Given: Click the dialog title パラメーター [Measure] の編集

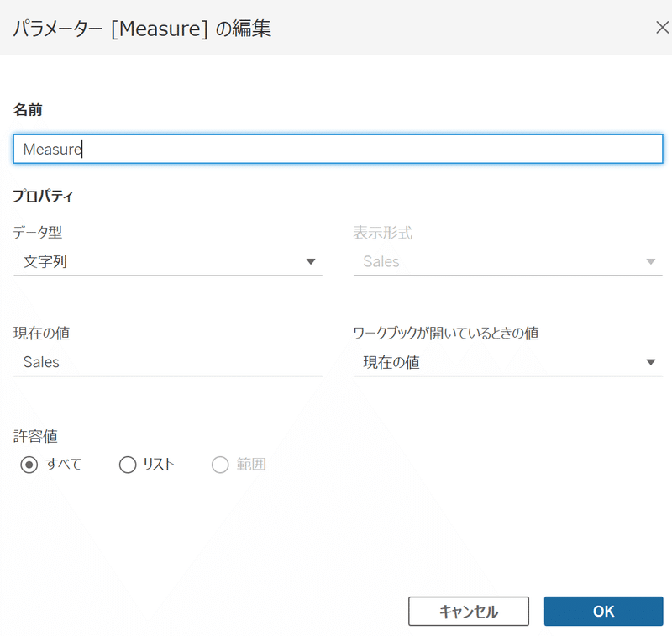Looking at the screenshot, I should [x=142, y=29].
